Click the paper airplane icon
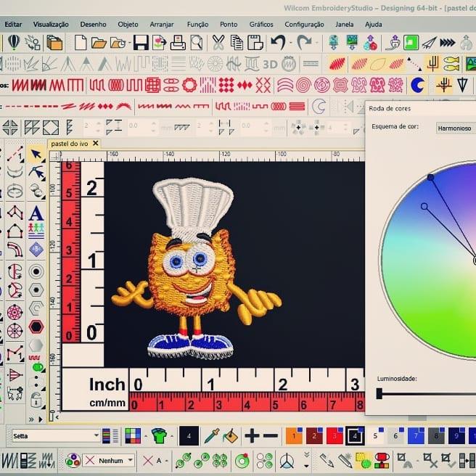Screen dimensions: 476x476 pos(430,43)
